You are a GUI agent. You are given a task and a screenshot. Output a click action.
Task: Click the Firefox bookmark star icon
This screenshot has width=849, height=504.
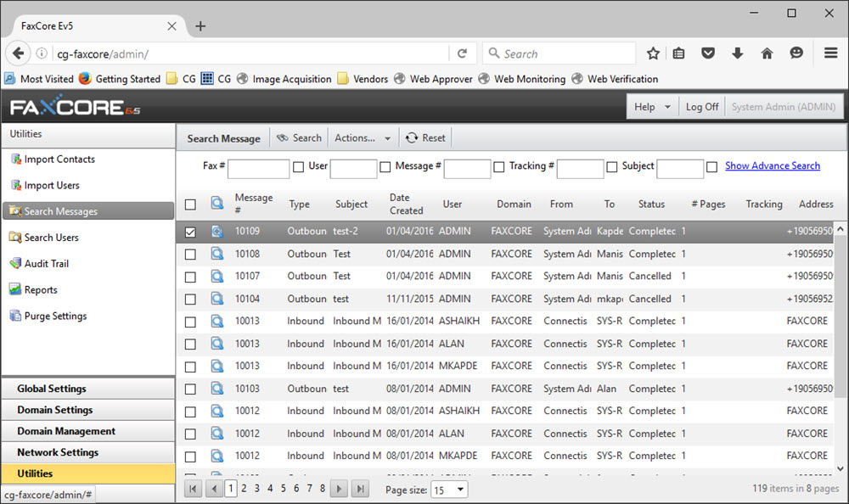653,53
